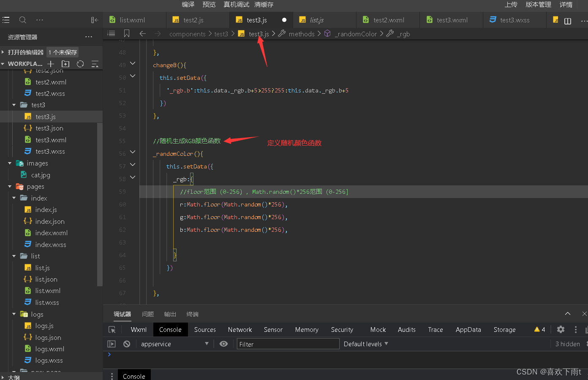
Task: Open cat.jpg in the file tree
Action: [41, 175]
